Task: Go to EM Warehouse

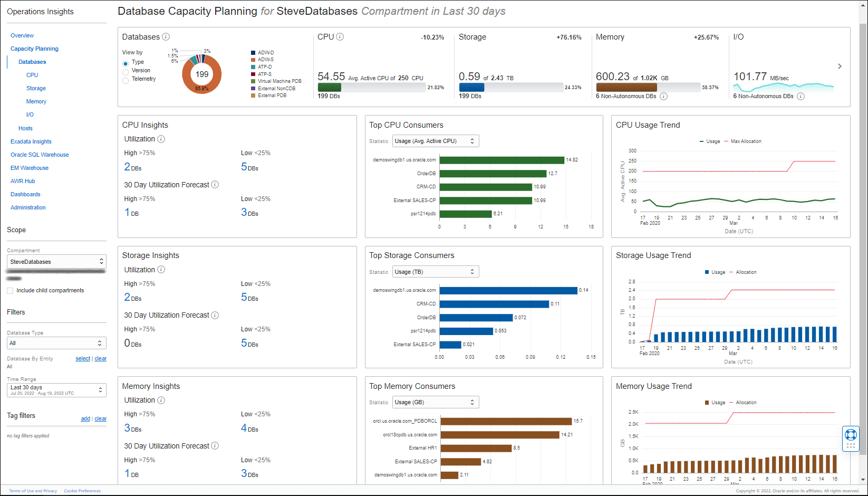Action: [x=30, y=168]
